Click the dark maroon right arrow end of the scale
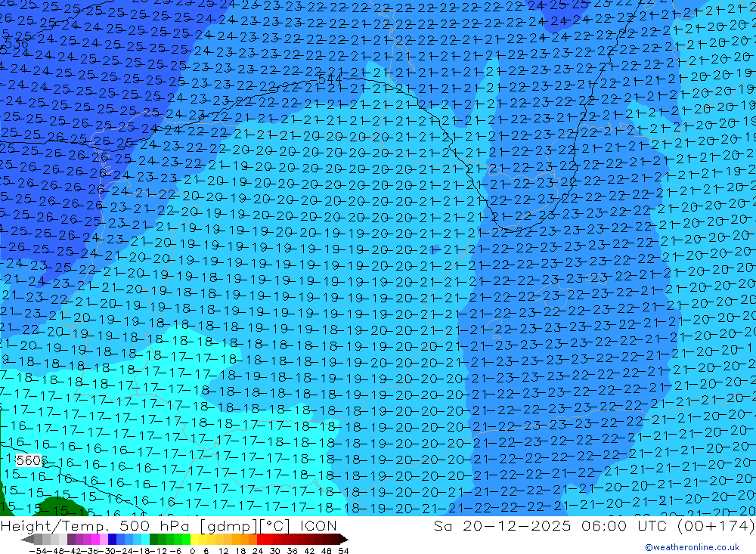Screen dimensions: 756x554 point(343,539)
